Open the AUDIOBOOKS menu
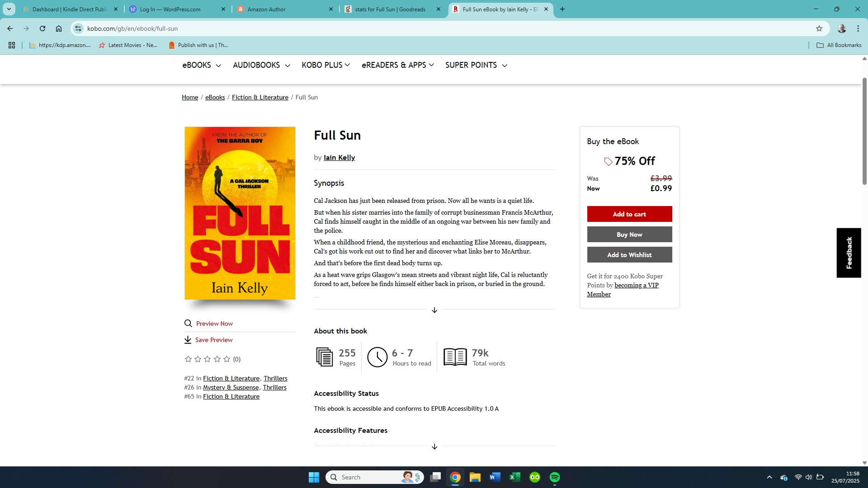Viewport: 868px width, 488px height. [x=261, y=65]
